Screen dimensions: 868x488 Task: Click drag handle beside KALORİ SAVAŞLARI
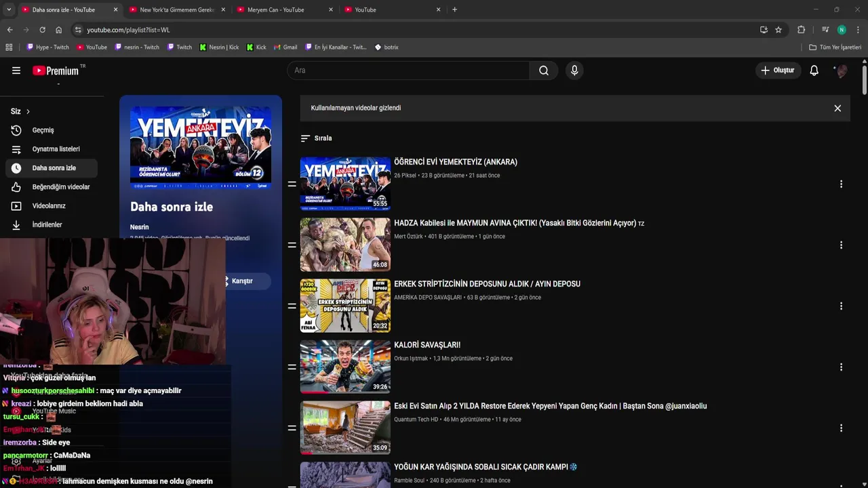coord(292,367)
